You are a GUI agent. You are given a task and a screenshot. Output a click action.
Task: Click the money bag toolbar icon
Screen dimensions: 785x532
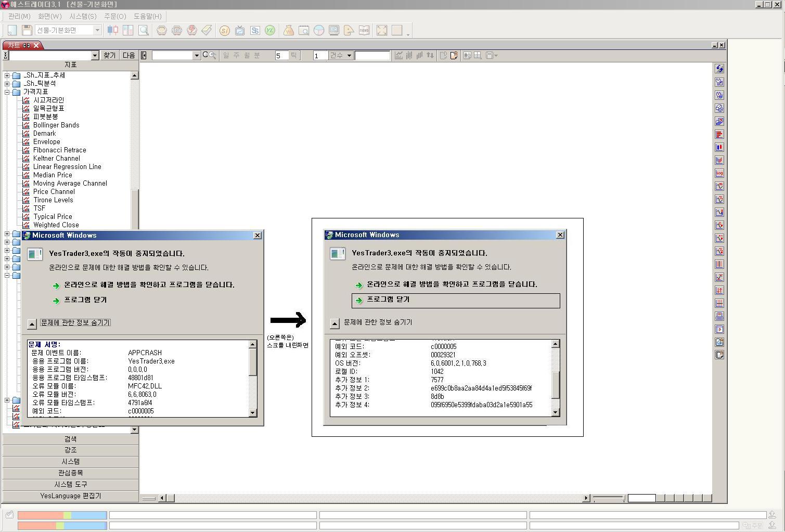tap(288, 30)
